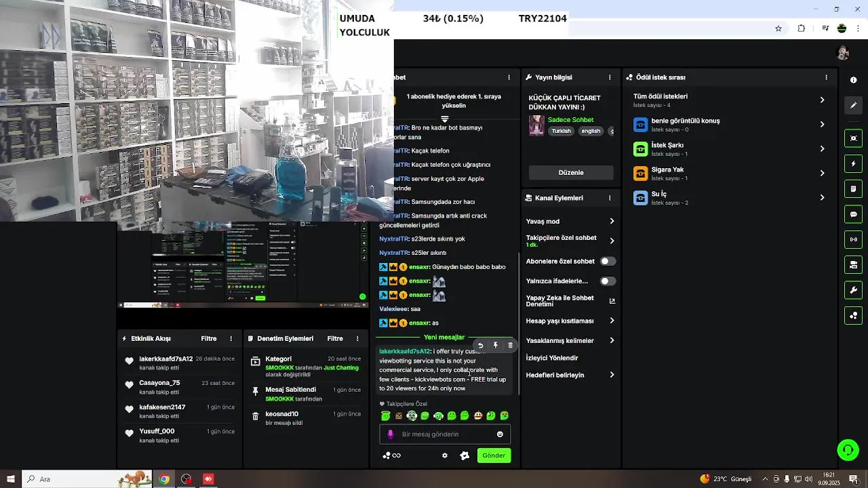Select keosnad10 moderation entry
This screenshot has height=488, width=868.
[306, 418]
